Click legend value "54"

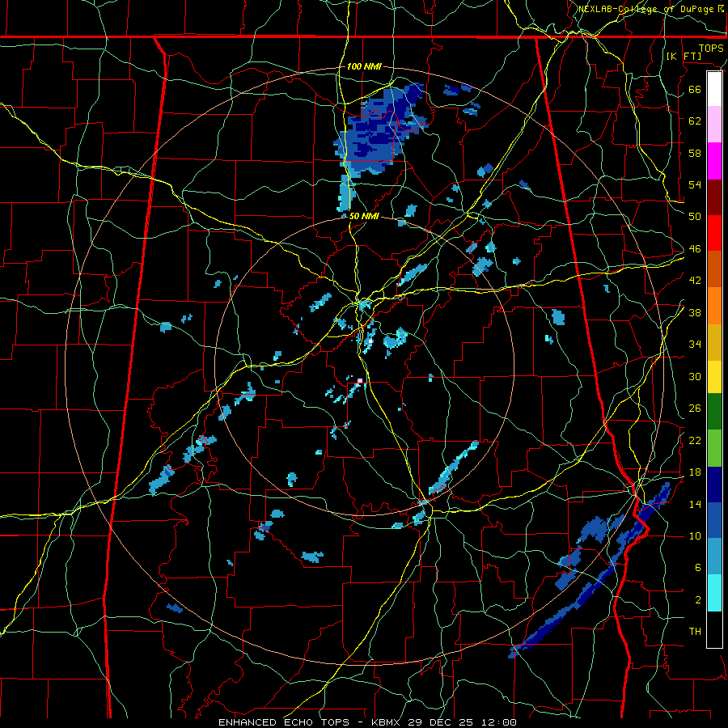pos(695,184)
